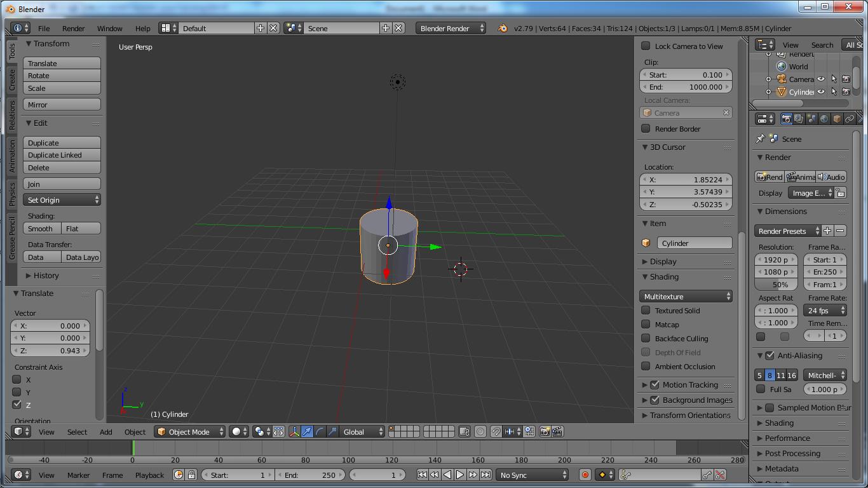Select the rotate manipulator arc icon

pos(320,431)
